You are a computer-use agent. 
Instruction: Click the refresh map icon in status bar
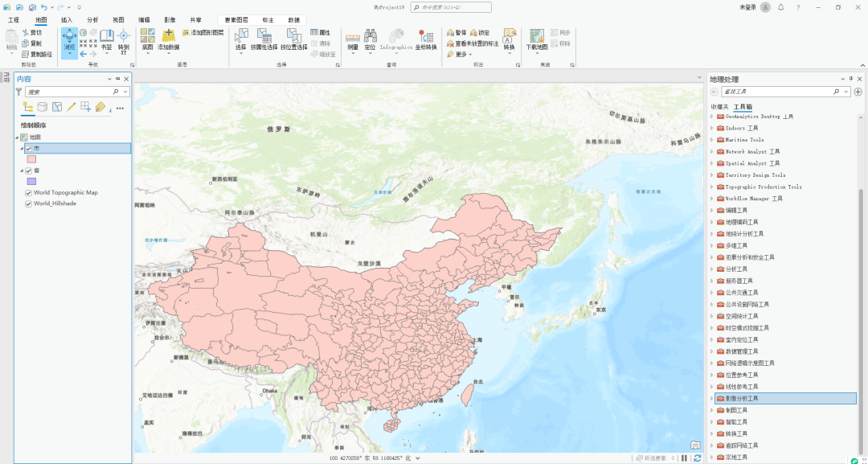(x=697, y=458)
